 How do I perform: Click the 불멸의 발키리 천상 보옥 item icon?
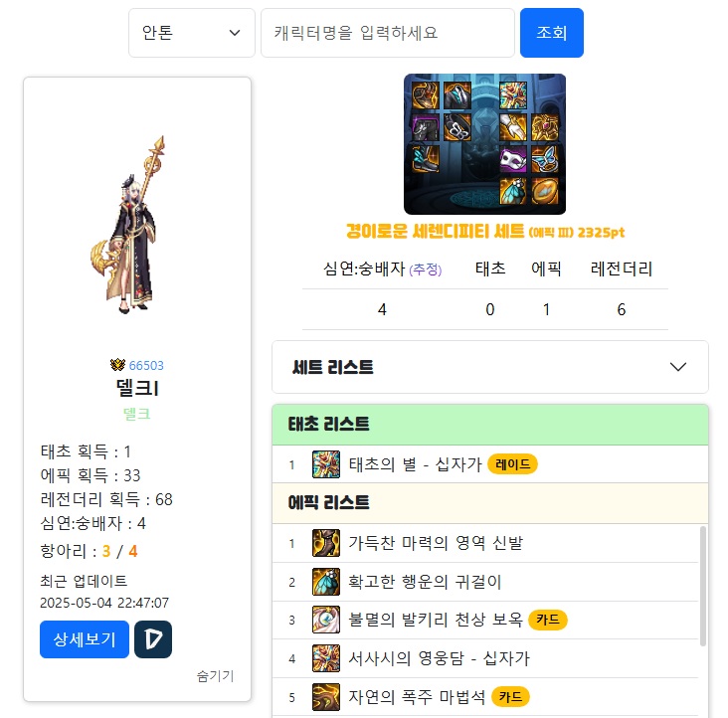[x=326, y=620]
